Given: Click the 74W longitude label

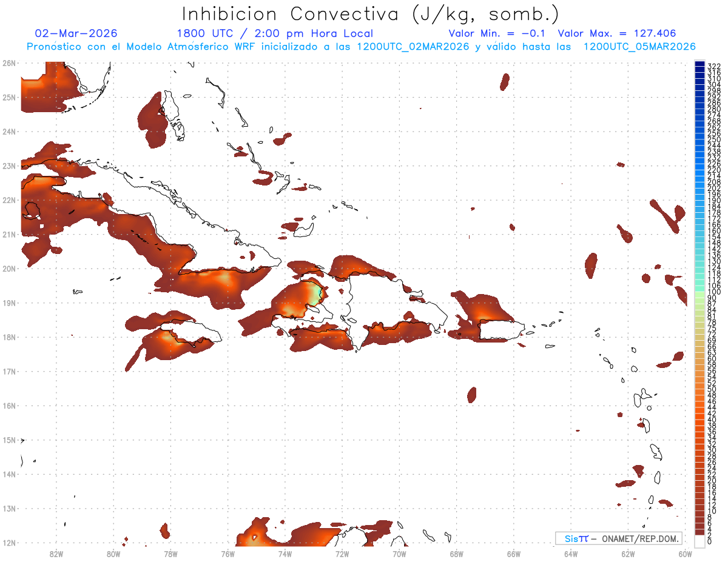Looking at the screenshot, I should click(x=285, y=554).
